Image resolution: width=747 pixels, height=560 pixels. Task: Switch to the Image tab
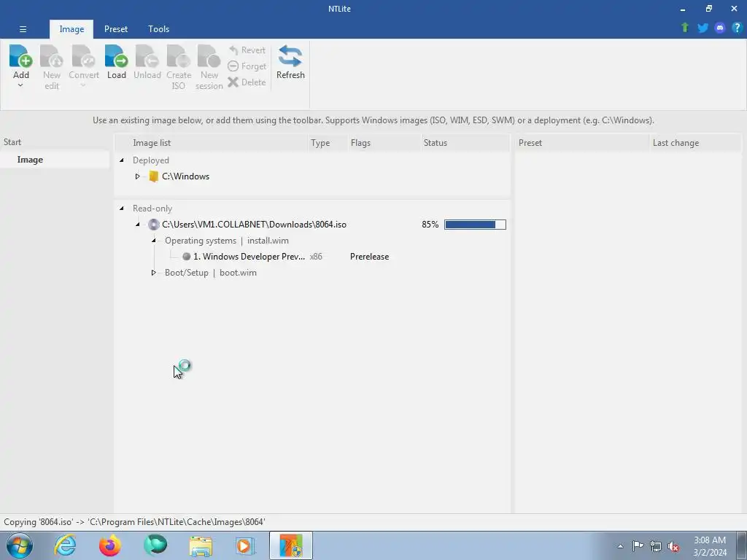[x=71, y=29]
